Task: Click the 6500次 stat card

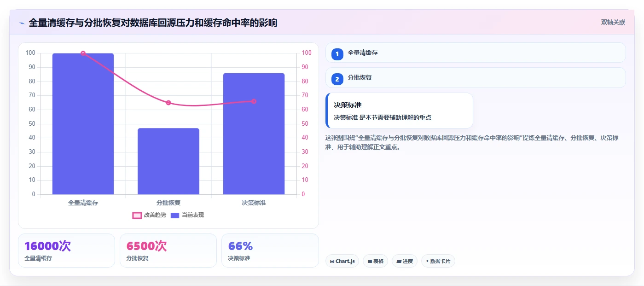Action: tap(168, 251)
